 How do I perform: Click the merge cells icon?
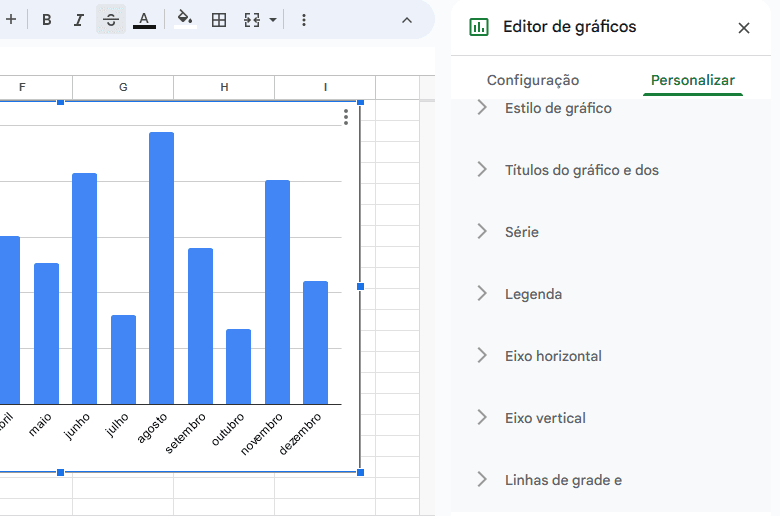coord(252,20)
